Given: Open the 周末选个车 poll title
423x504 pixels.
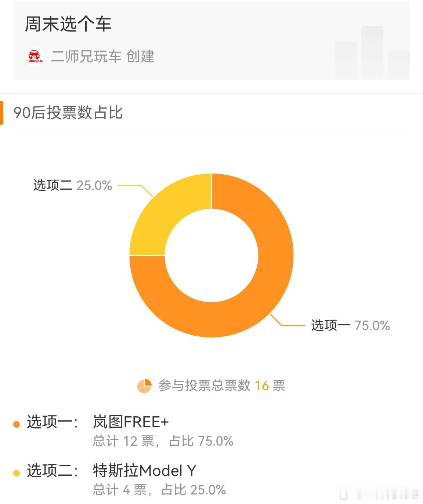Looking at the screenshot, I should click(68, 24).
